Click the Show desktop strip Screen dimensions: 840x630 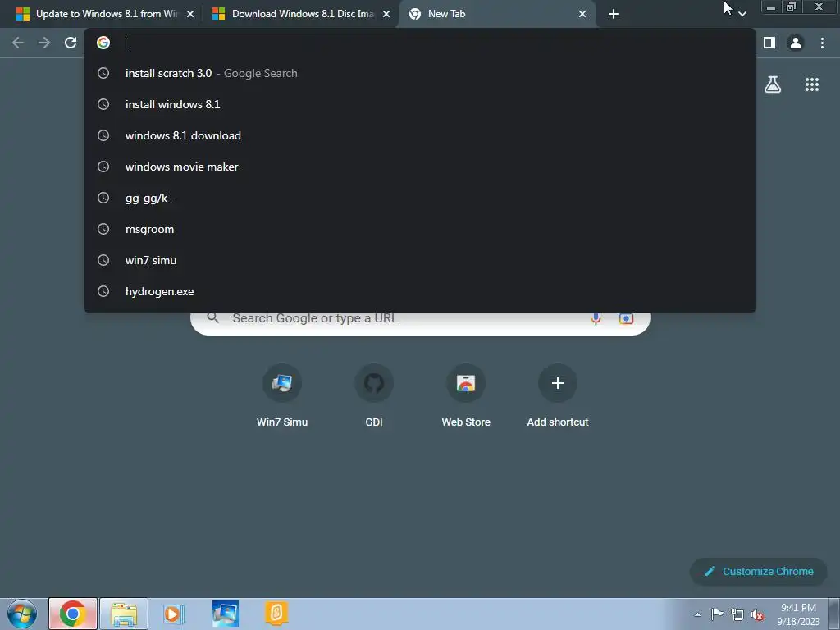834,614
